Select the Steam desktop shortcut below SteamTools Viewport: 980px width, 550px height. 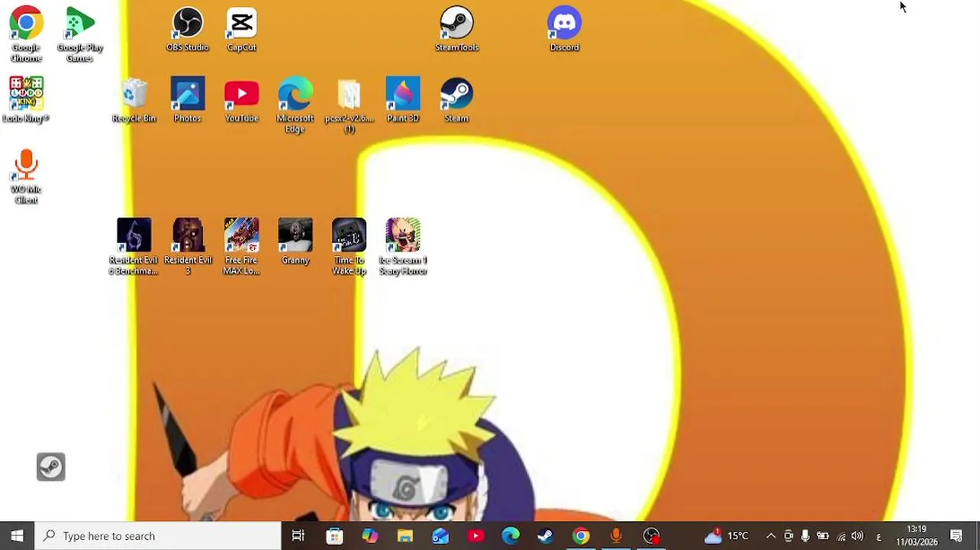point(456,100)
